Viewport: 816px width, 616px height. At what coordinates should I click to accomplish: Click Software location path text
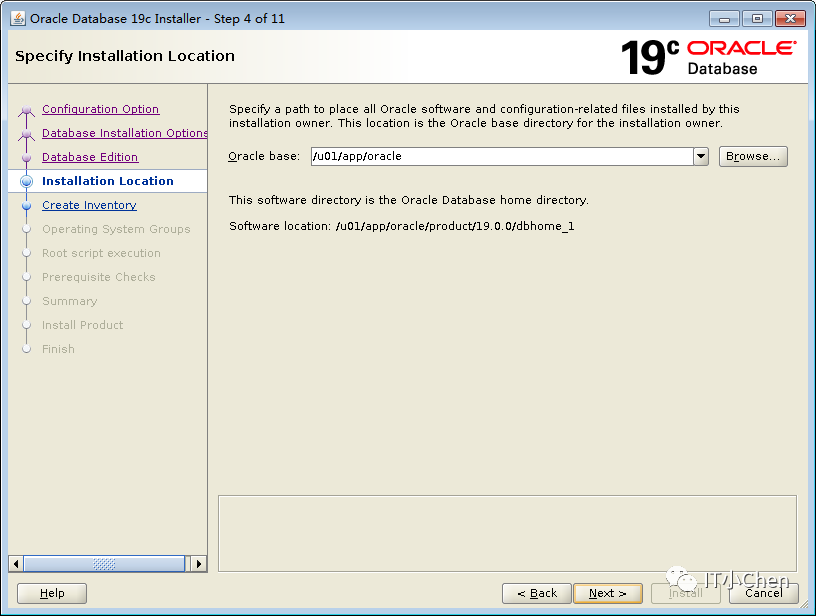(455, 226)
